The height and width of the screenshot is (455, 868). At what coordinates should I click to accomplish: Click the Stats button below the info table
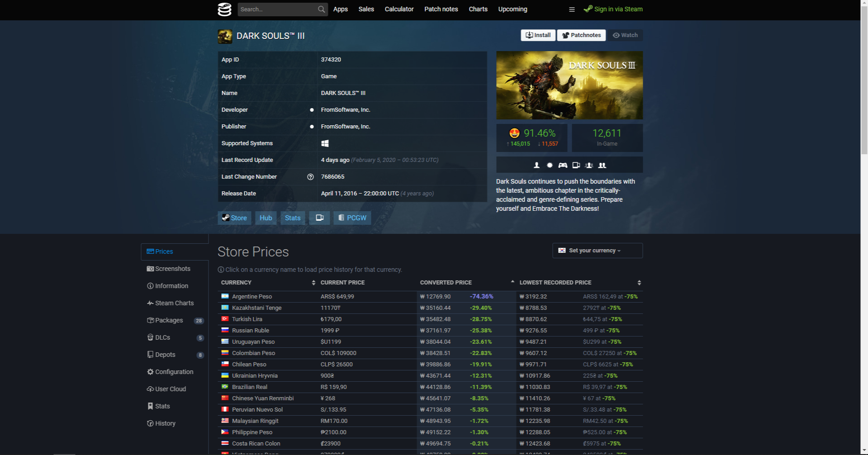tap(293, 218)
